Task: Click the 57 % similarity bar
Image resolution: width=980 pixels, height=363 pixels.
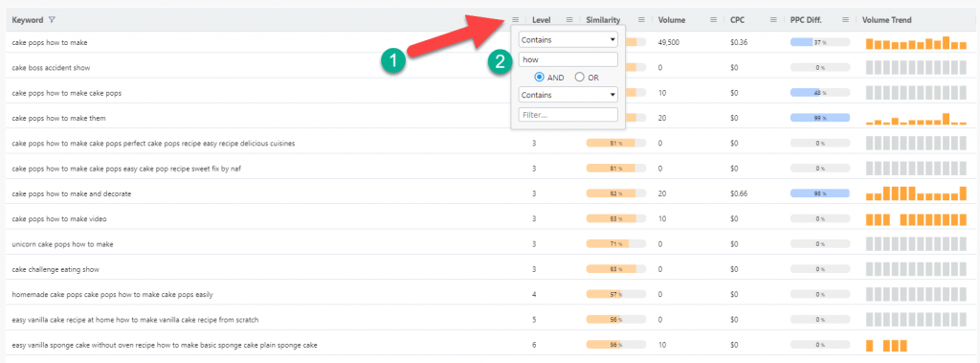Action: [615, 294]
